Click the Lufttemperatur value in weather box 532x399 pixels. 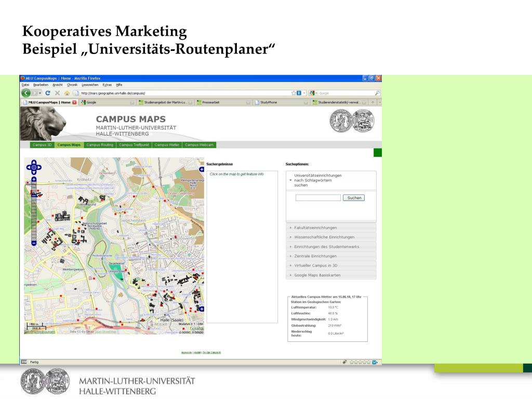click(333, 308)
